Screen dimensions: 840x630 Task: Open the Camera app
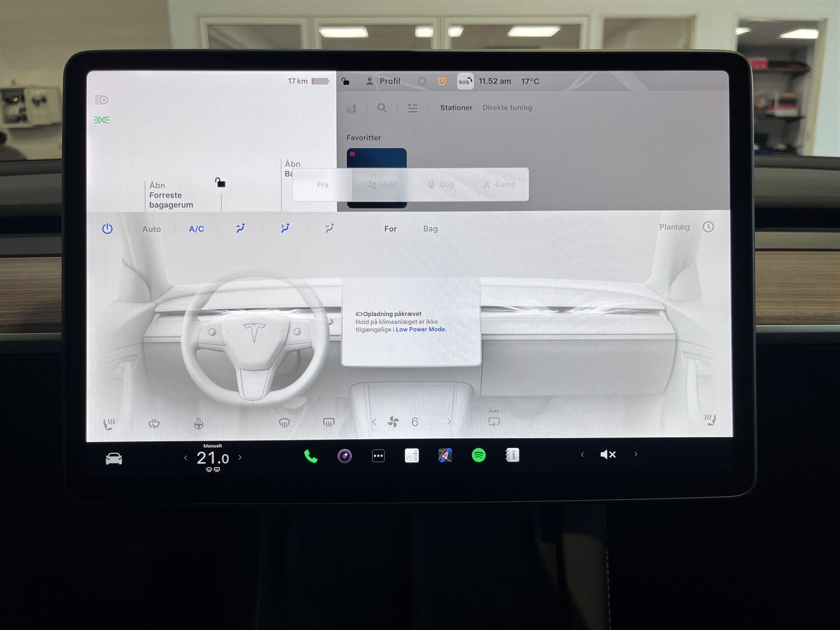pyautogui.click(x=345, y=456)
